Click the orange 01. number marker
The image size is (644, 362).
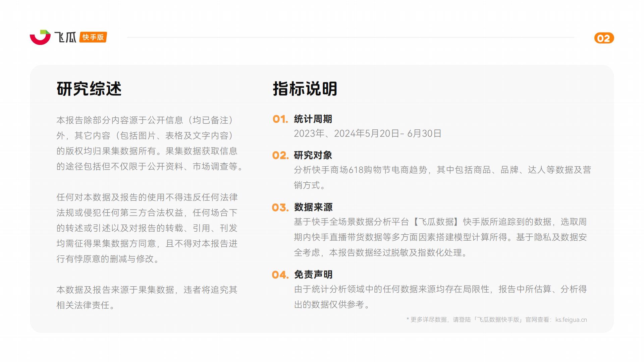(280, 119)
